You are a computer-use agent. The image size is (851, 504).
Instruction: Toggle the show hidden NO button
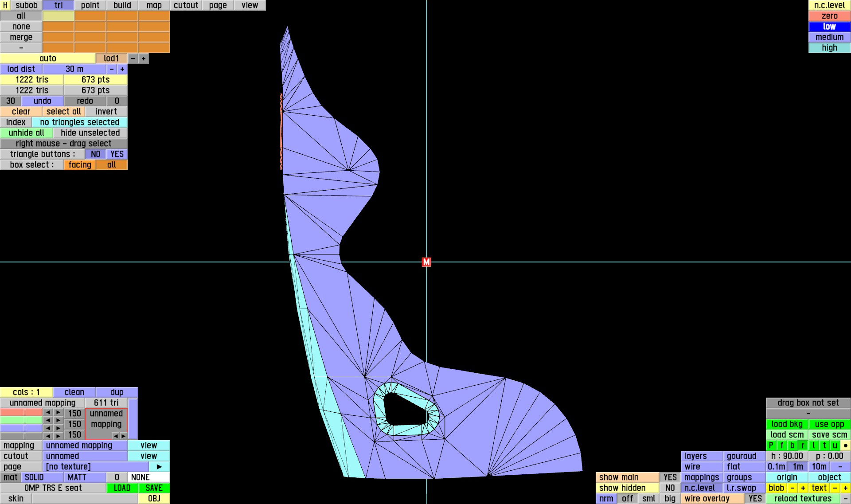tap(670, 488)
